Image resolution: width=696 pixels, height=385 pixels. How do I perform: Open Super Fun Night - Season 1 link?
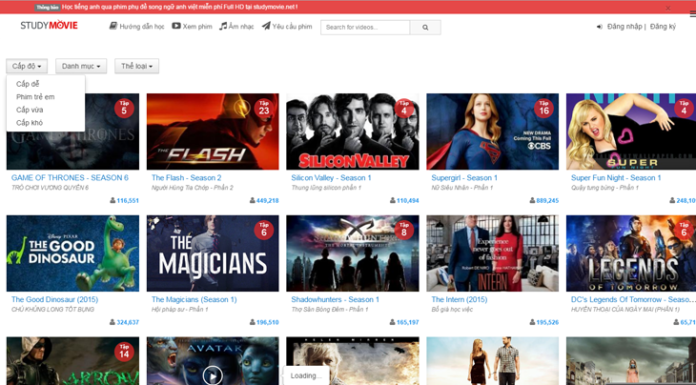(616, 178)
